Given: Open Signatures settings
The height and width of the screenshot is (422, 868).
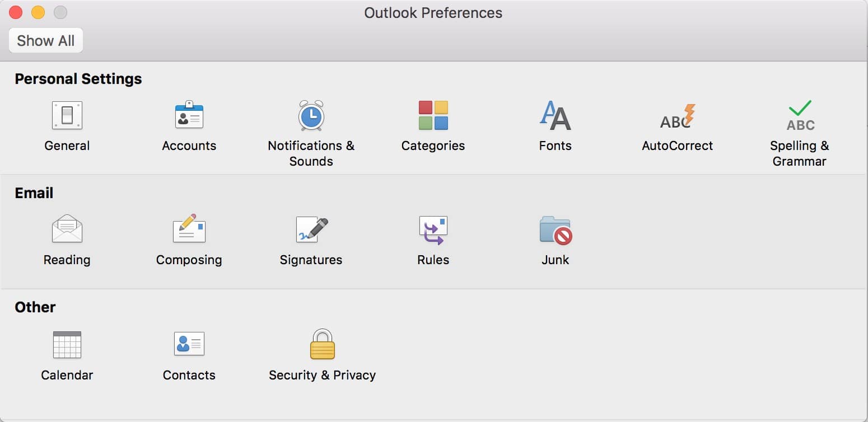Looking at the screenshot, I should [x=311, y=229].
